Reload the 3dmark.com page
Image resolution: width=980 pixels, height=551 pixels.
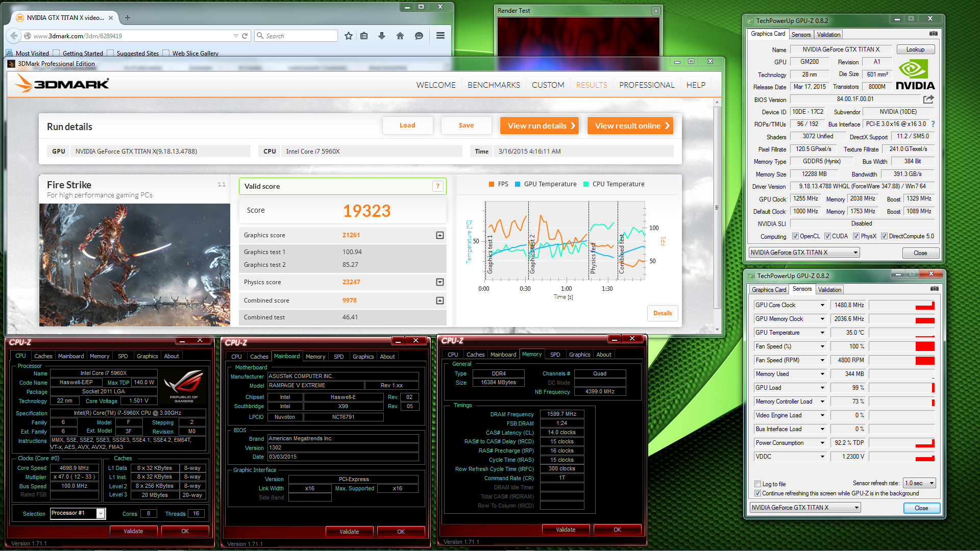[244, 36]
